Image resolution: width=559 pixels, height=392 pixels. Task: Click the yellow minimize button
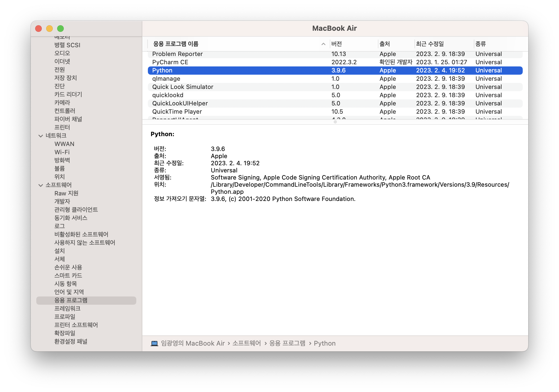tap(49, 29)
